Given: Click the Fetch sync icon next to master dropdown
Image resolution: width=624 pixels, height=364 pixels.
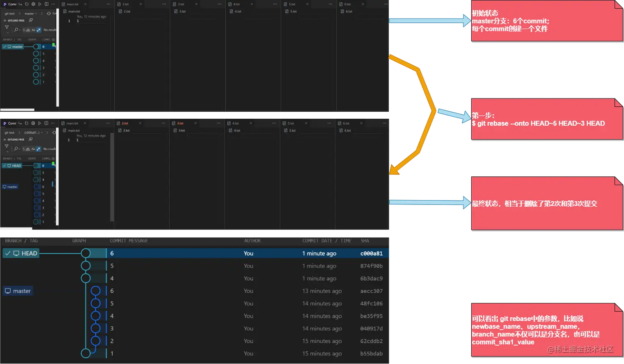Looking at the screenshot, I should tap(49, 14).
